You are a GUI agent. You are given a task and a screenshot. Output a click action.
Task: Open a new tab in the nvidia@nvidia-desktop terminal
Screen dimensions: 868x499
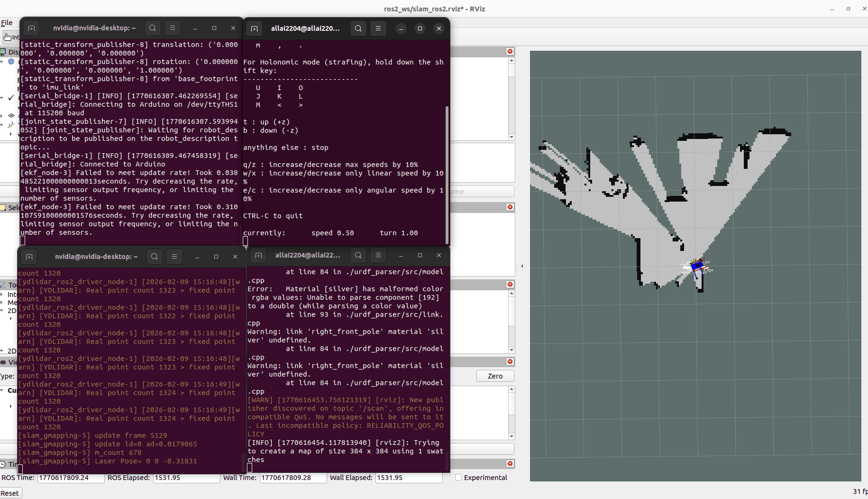coord(31,28)
